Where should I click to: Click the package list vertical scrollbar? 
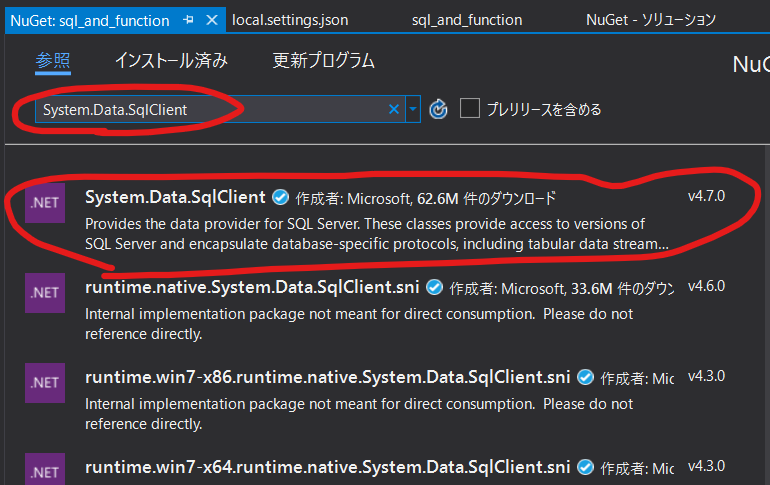(x=766, y=314)
